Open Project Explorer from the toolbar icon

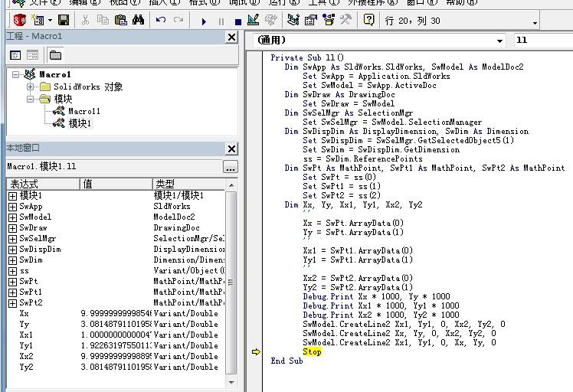click(x=293, y=20)
